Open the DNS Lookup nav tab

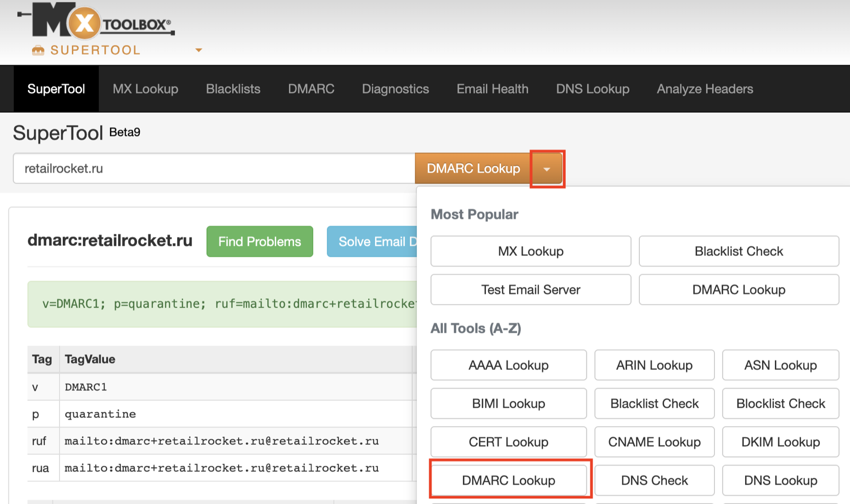pos(593,89)
